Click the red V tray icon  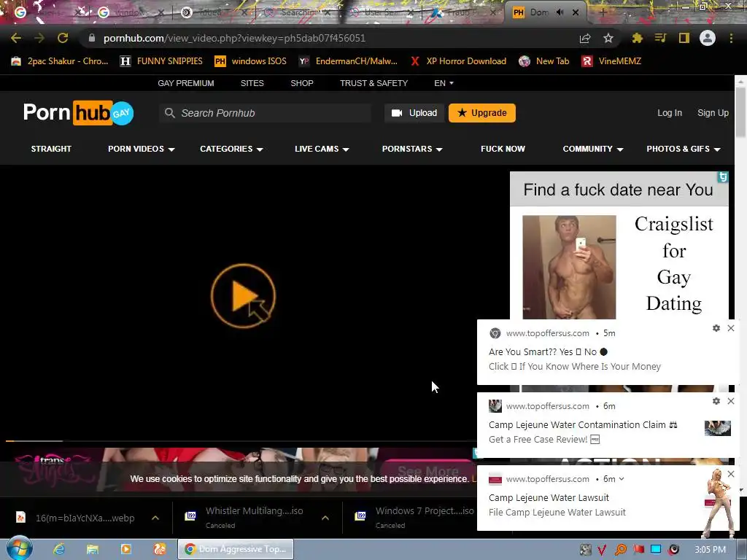tap(602, 550)
